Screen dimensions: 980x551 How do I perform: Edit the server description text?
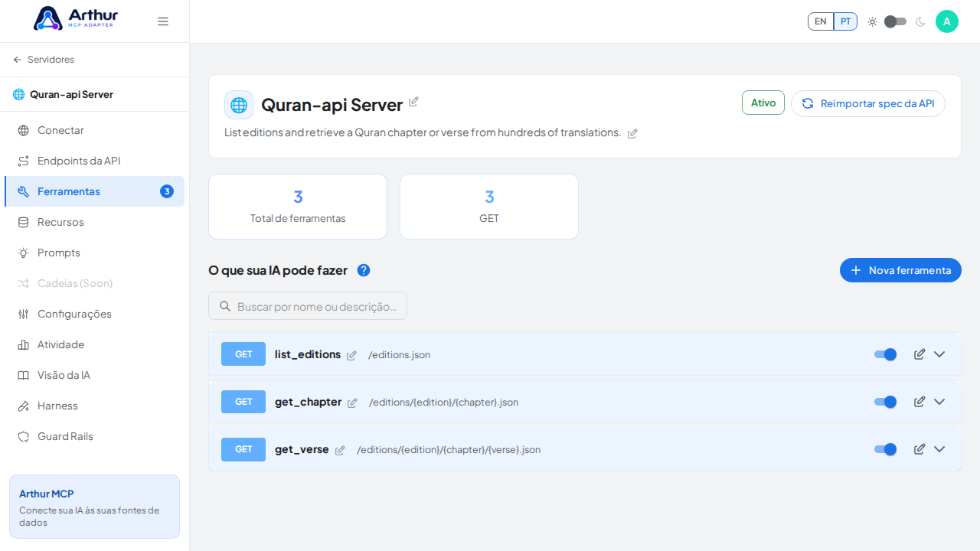pos(632,133)
